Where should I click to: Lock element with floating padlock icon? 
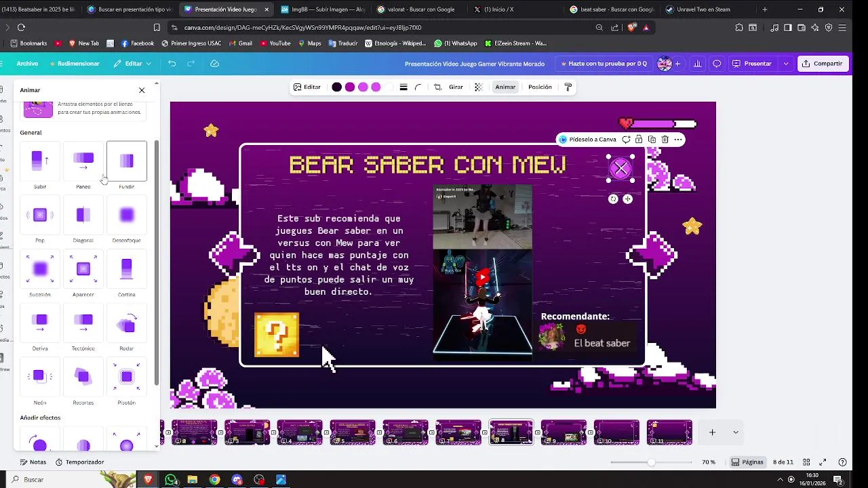[x=639, y=140]
